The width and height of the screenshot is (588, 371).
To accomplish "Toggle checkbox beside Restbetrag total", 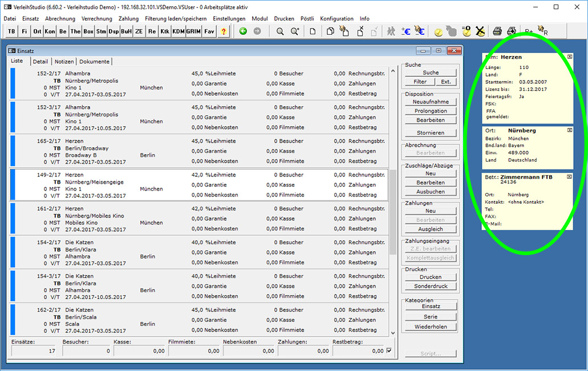I will (389, 351).
